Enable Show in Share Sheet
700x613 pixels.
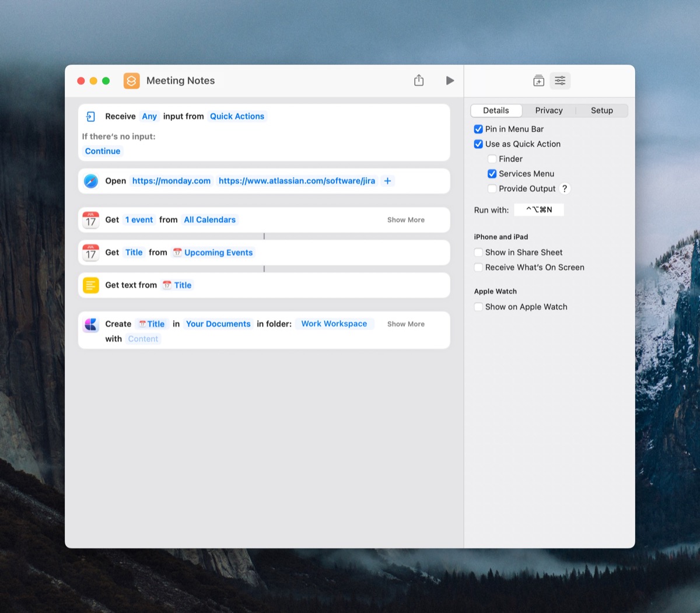pos(478,253)
